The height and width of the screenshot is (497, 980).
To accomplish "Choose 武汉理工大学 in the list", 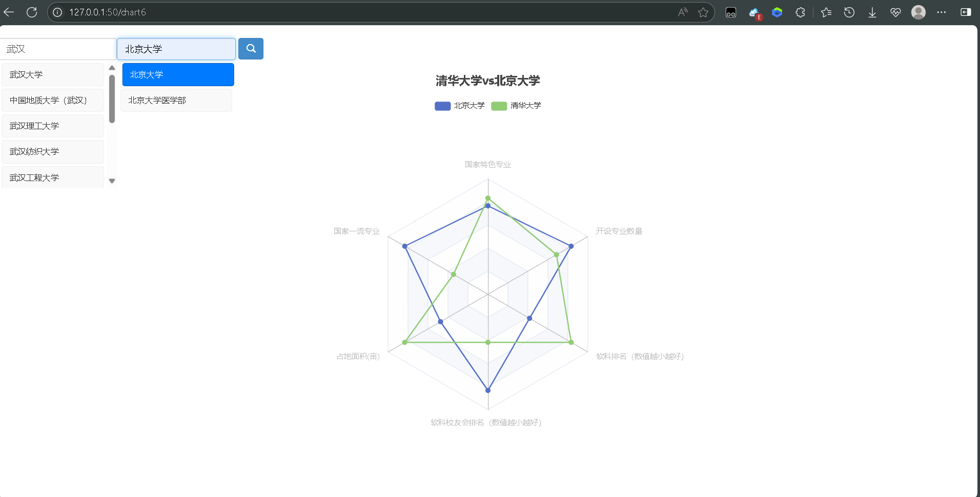I will [x=53, y=126].
